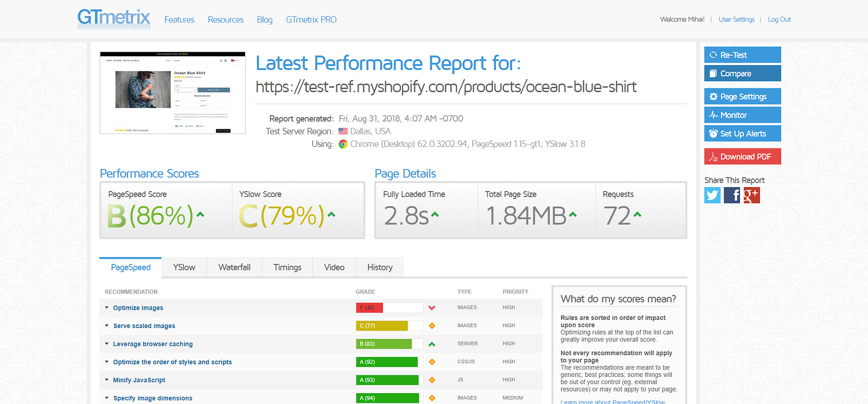Click the Re-Test button

(x=742, y=55)
